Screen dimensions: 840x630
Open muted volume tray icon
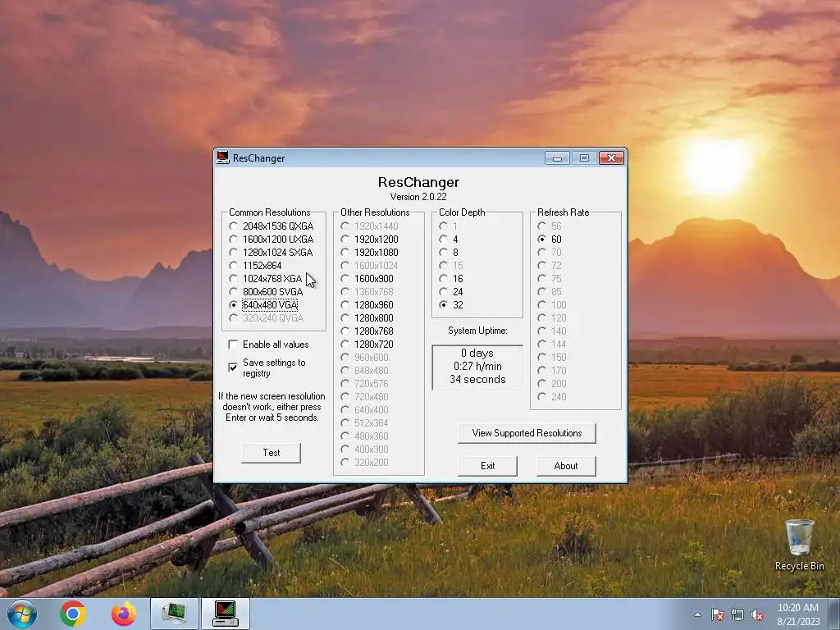pos(757,614)
